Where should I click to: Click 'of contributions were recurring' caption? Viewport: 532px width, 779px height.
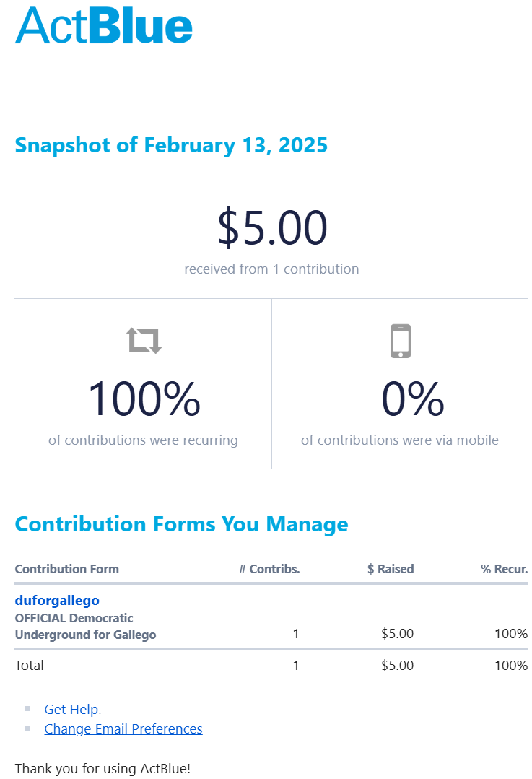pyautogui.click(x=143, y=440)
